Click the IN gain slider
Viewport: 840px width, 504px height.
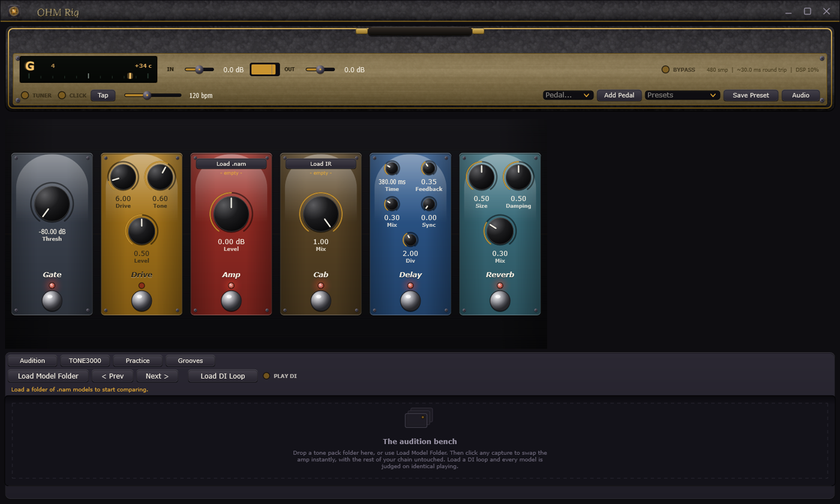[x=199, y=70]
